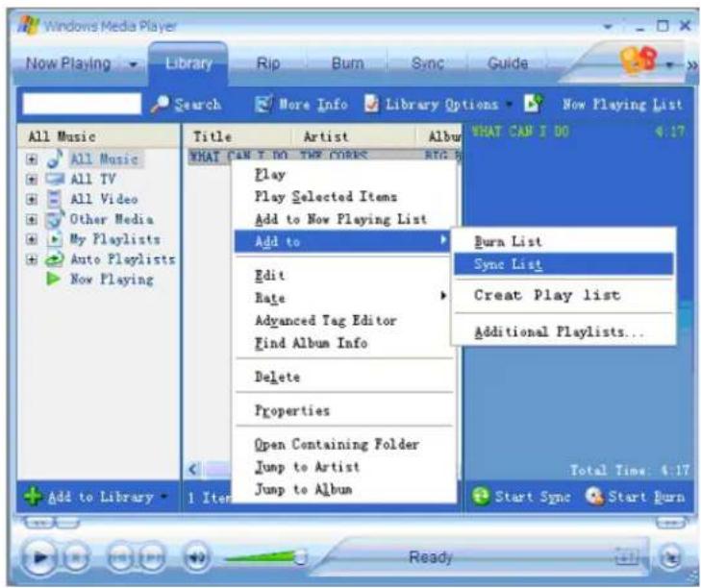Click the green Now Playing arrow icon
Screen dimensions: 701x588
click(x=54, y=279)
